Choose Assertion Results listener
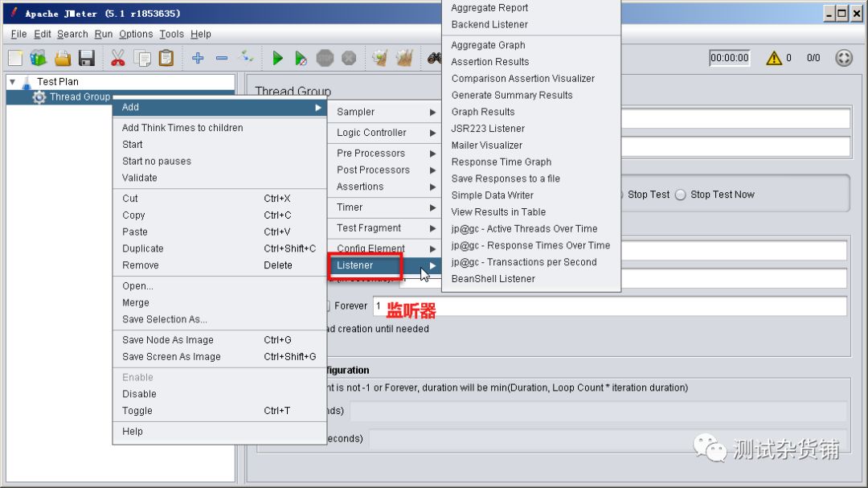The height and width of the screenshot is (488, 868). [531, 61]
